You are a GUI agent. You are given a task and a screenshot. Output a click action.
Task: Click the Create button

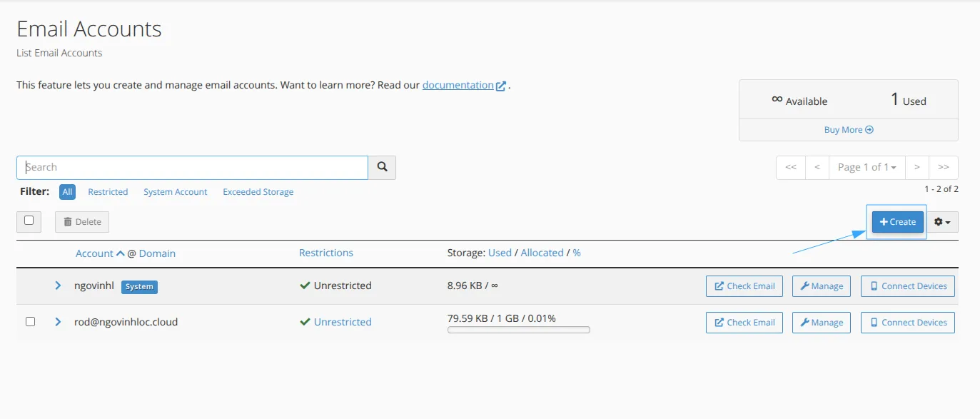click(x=897, y=222)
